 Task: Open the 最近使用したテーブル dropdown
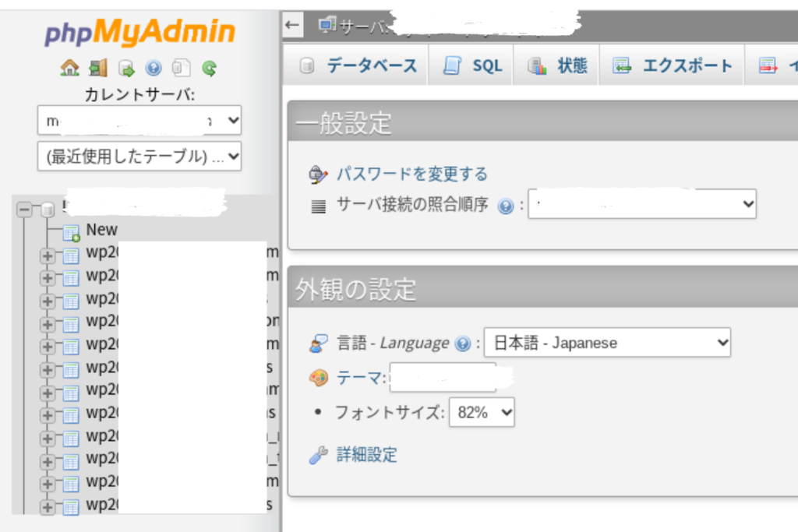139,156
